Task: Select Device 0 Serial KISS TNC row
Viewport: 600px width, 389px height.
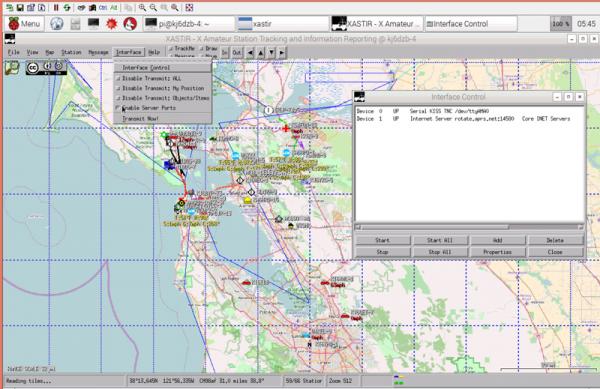Action: click(423, 111)
